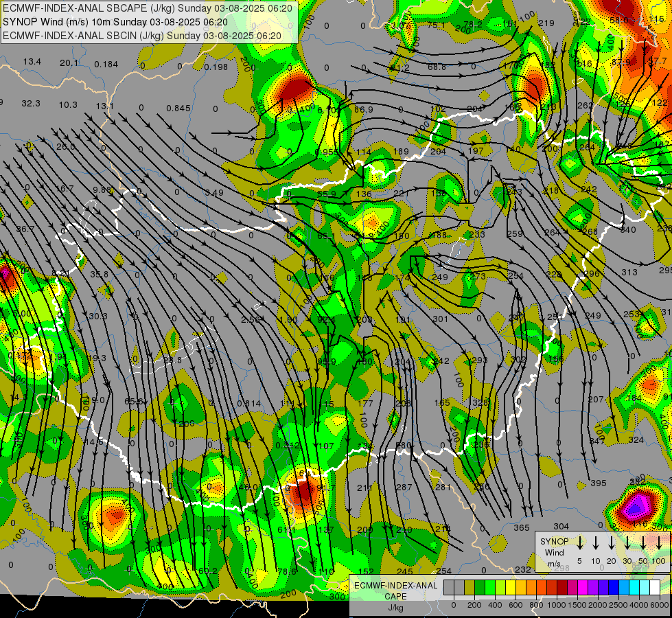Click the map value '177'
672x618 pixels.
coord(365,402)
